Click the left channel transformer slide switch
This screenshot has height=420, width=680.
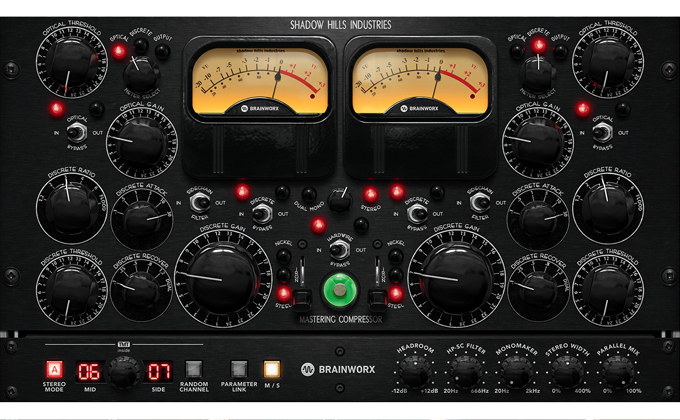point(302,298)
